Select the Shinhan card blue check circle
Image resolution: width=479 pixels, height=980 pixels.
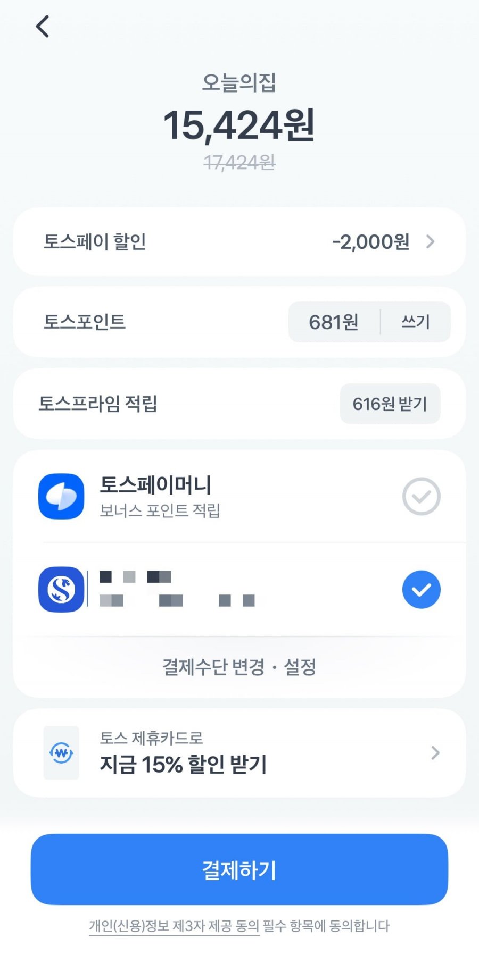point(421,589)
